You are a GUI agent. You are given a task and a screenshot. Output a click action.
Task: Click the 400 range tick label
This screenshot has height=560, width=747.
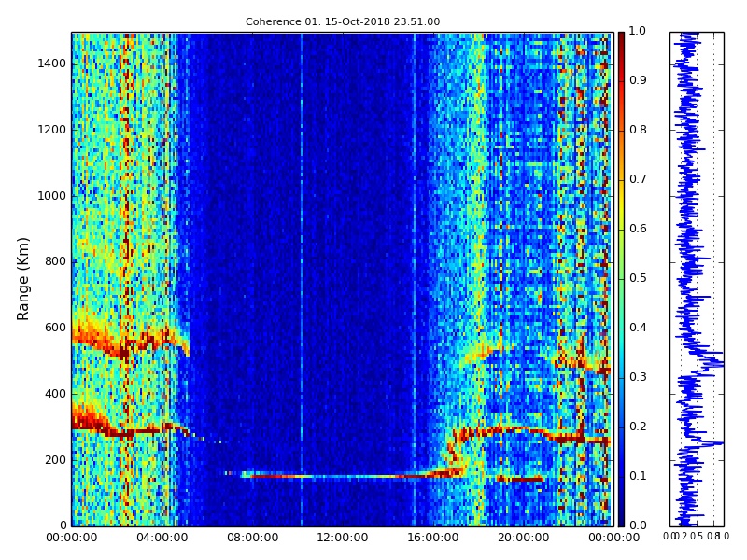pyautogui.click(x=56, y=394)
